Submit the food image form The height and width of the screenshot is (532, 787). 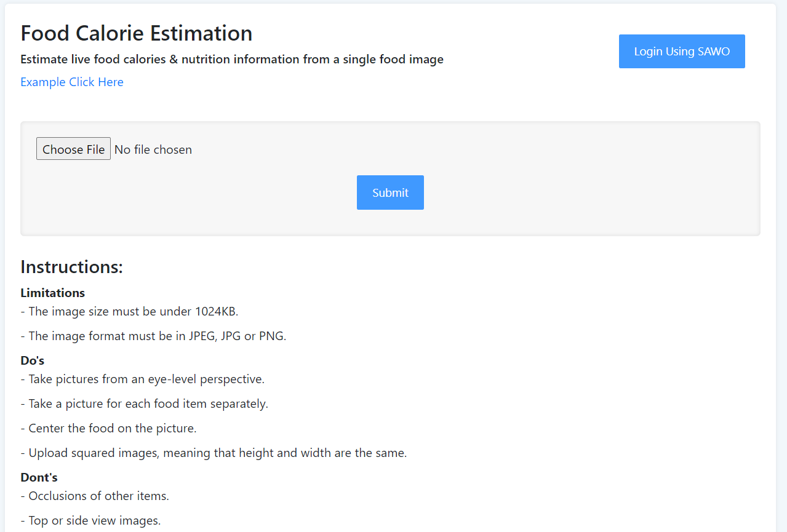click(390, 193)
